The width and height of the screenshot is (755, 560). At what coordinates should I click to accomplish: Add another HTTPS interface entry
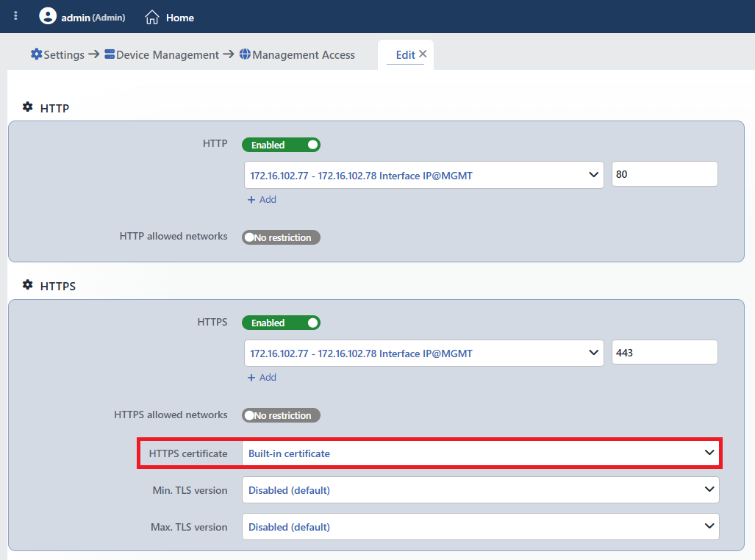(x=262, y=378)
